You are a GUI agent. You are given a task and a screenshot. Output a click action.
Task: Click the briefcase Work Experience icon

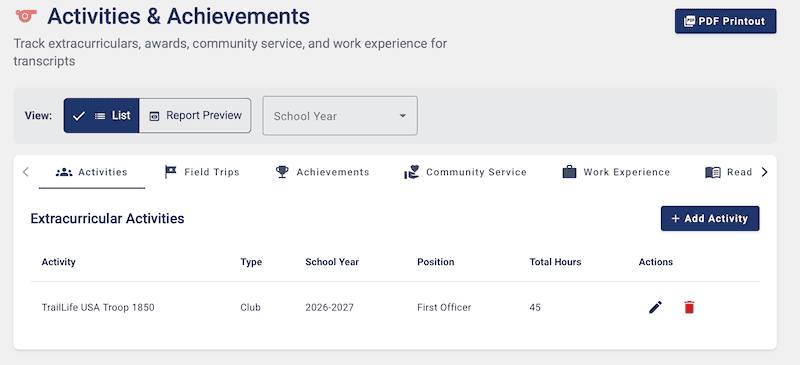pos(569,172)
